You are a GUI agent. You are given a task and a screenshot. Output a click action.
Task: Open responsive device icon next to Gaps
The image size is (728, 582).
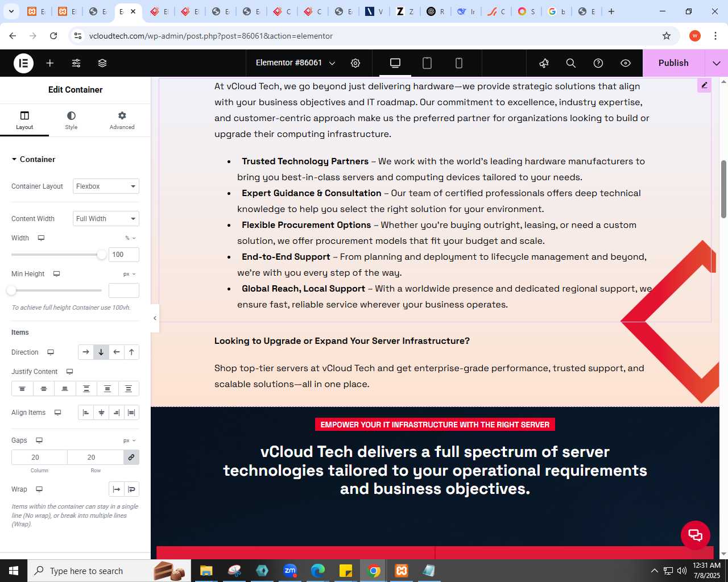point(39,440)
